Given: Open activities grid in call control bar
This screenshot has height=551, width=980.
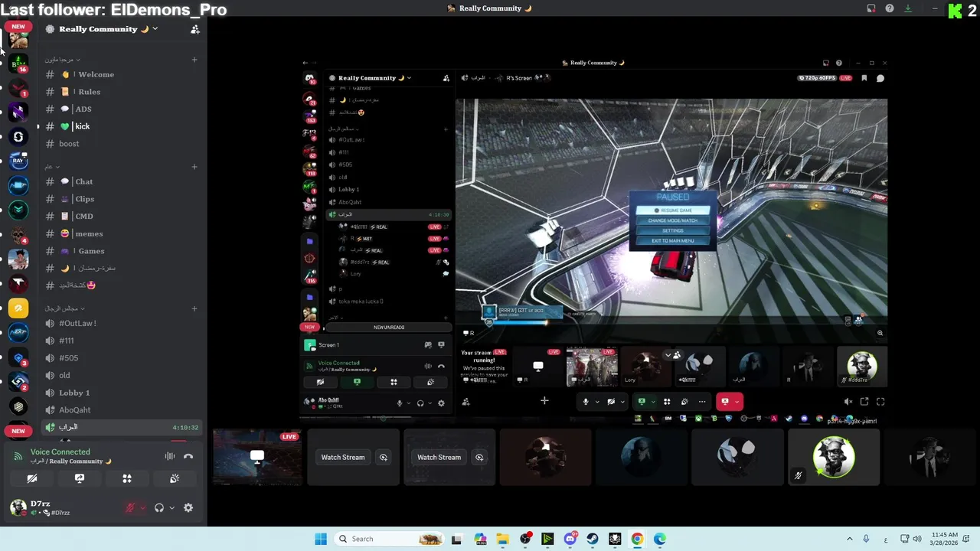Looking at the screenshot, I should (x=667, y=401).
